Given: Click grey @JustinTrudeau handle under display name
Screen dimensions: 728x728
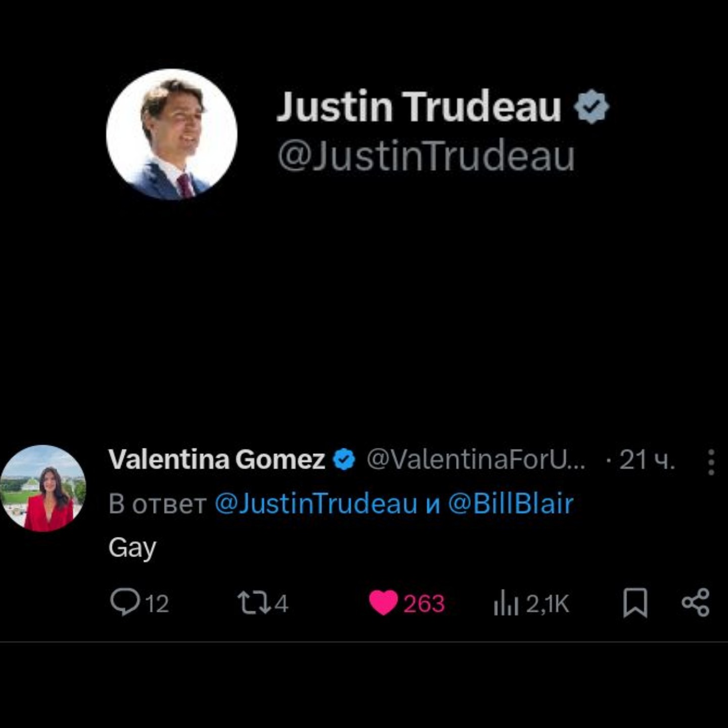Looking at the screenshot, I should tap(426, 155).
